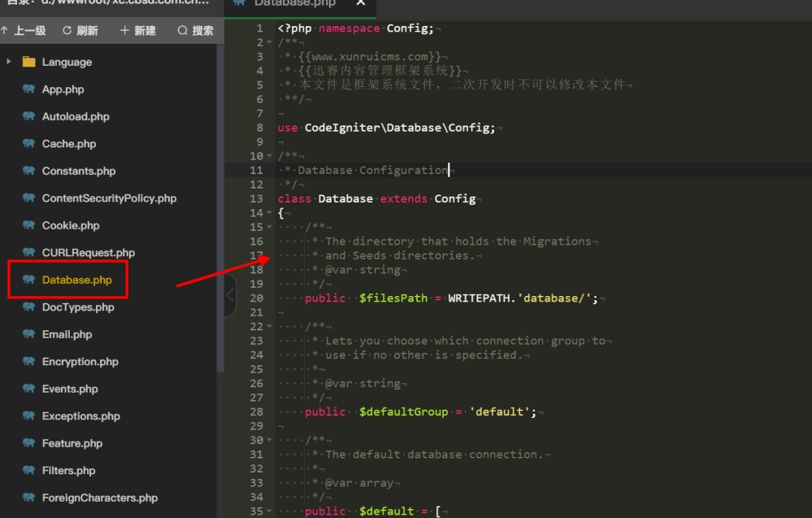Image resolution: width=812 pixels, height=518 pixels.
Task: Fold the comment block at line 22
Action: pyautogui.click(x=269, y=326)
